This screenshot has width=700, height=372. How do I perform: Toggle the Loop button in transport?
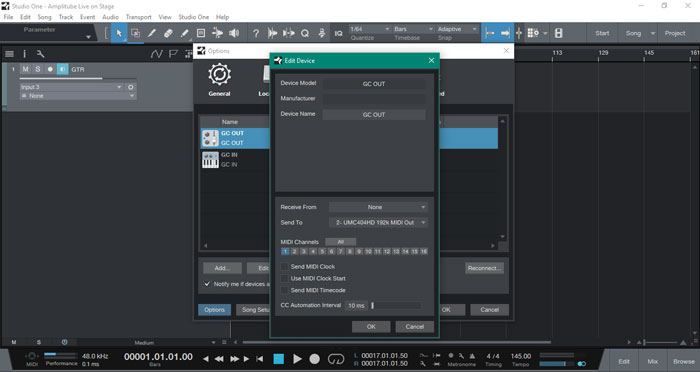coord(336,359)
